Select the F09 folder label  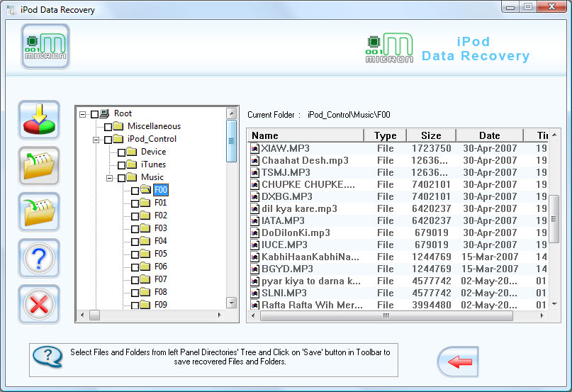pos(160,305)
